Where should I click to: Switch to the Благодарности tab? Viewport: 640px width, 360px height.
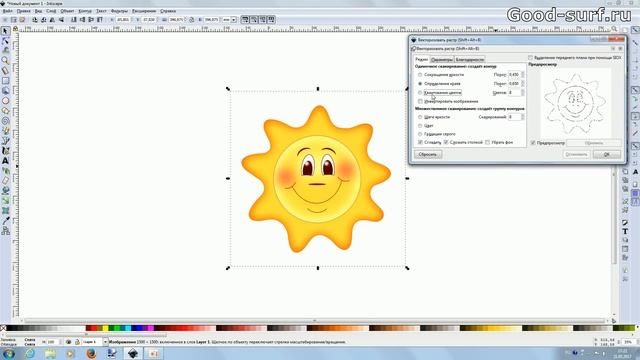[470, 60]
